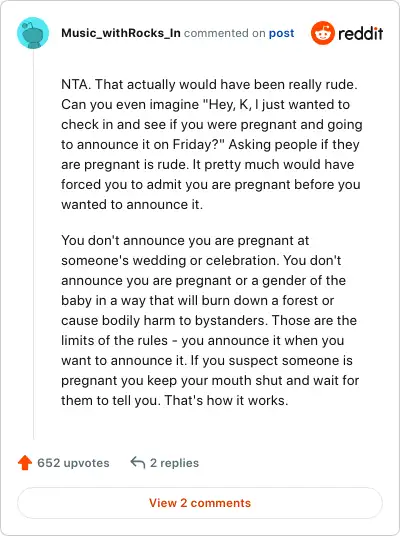400x536 pixels.
Task: Click the 'View 2 comments' button
Action: 200,503
